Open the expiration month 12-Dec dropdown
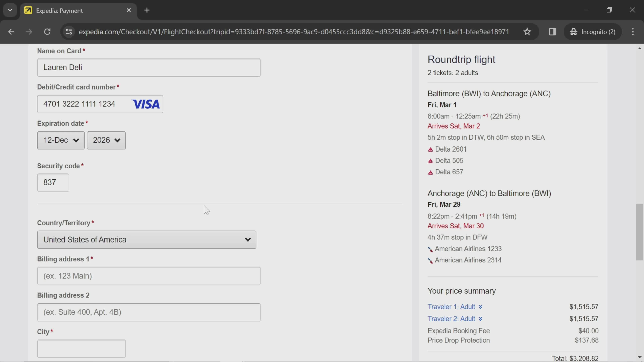 (x=61, y=140)
